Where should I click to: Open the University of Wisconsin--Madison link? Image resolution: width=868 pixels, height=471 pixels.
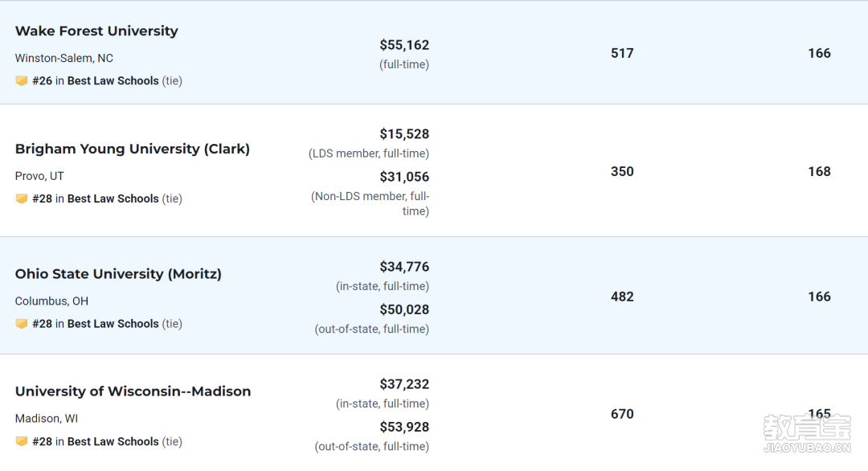[133, 391]
